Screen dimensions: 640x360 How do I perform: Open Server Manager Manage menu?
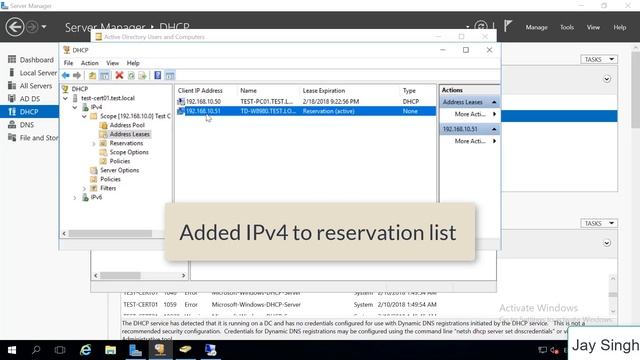536,27
